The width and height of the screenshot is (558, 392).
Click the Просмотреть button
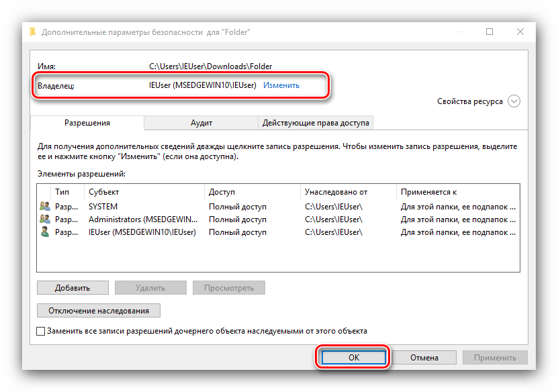click(x=229, y=288)
